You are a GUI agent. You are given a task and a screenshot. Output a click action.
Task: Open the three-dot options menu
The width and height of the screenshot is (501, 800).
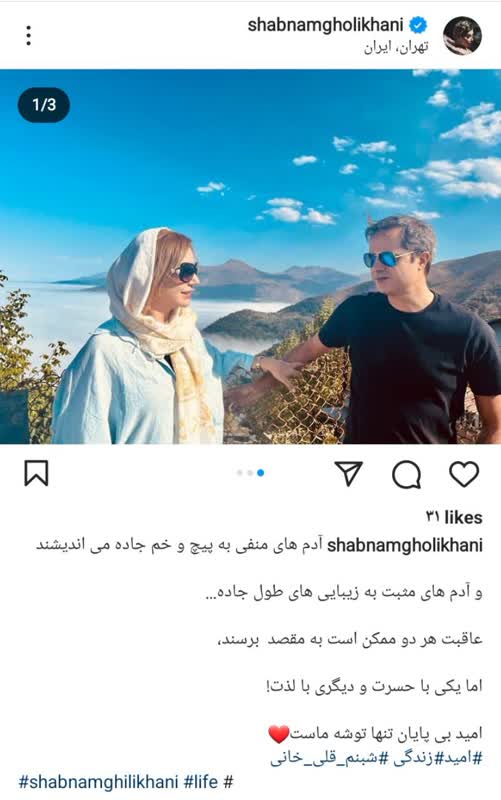point(29,36)
